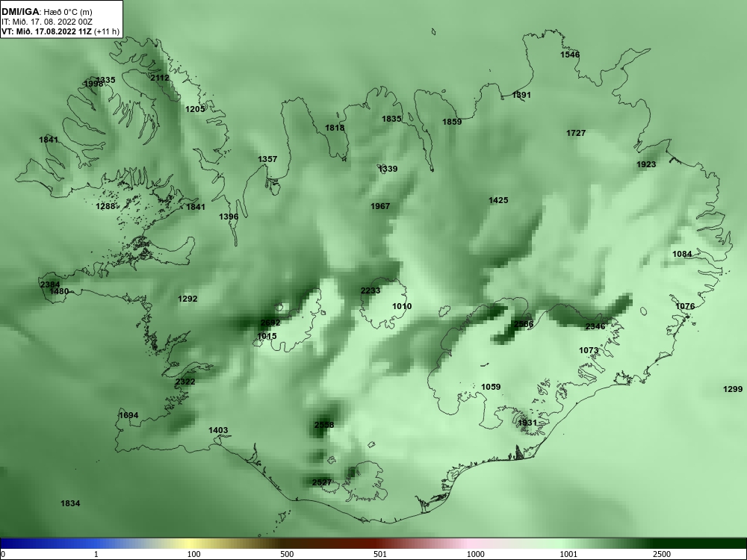Click the map value 1546
The height and width of the screenshot is (560, 747).
(570, 55)
